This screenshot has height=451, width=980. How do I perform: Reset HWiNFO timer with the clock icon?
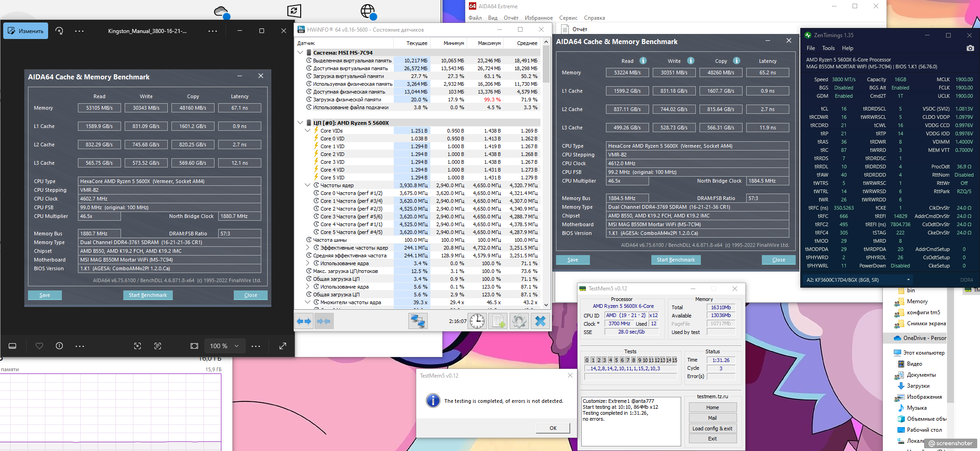tap(477, 321)
